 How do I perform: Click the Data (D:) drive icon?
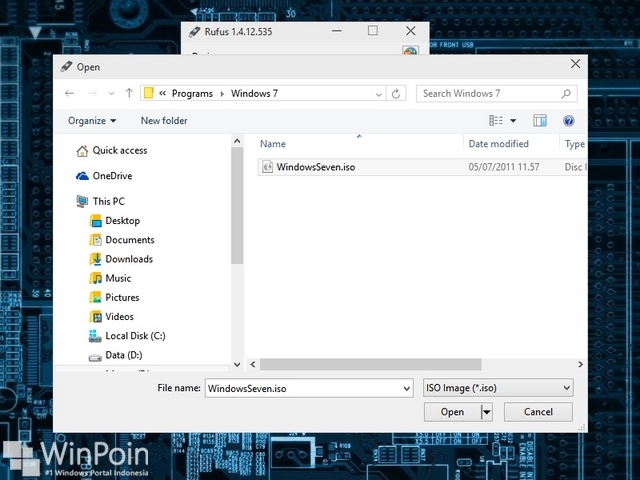point(95,358)
